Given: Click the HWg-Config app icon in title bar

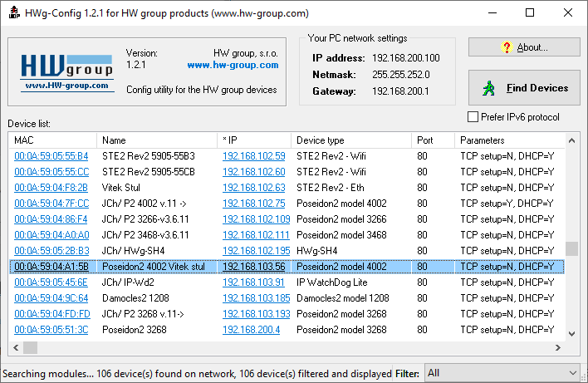Looking at the screenshot, I should pyautogui.click(x=14, y=12).
